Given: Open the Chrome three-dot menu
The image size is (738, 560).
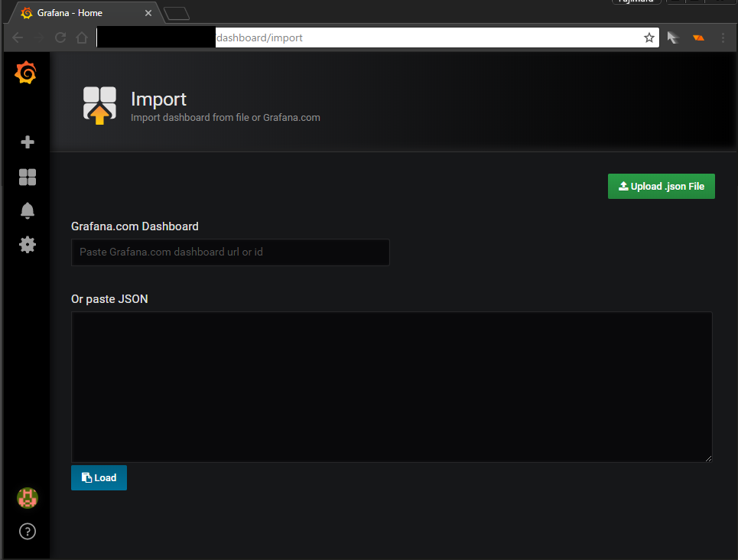Looking at the screenshot, I should [723, 37].
